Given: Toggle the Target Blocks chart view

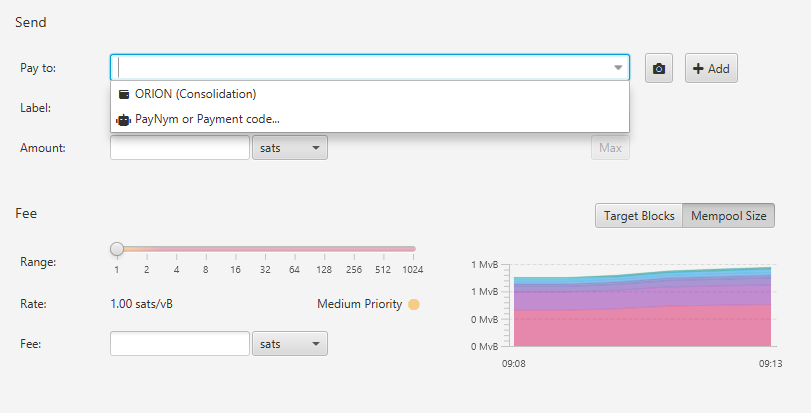Looking at the screenshot, I should click(639, 216).
